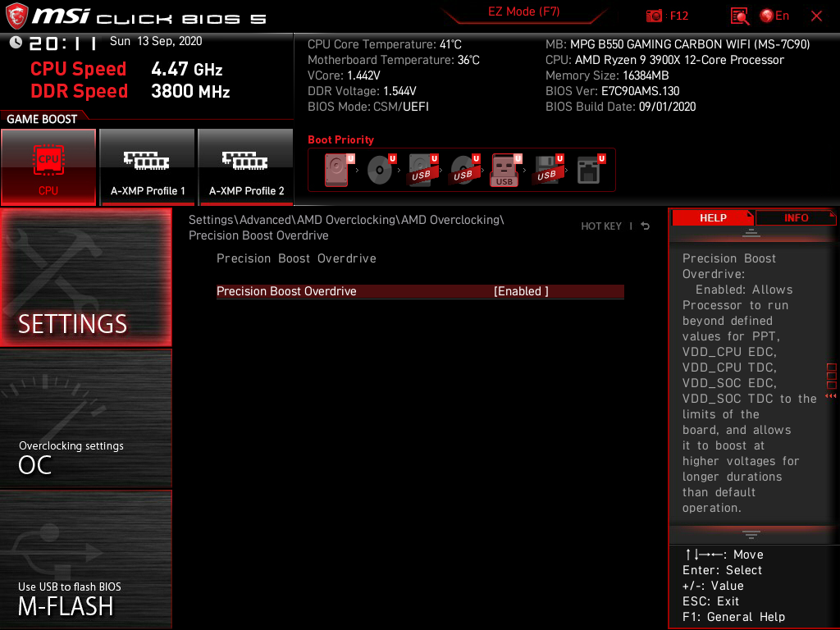The width and height of the screenshot is (840, 630).
Task: Select the USB CD/DVD boot device icon
Action: pyautogui.click(x=464, y=170)
